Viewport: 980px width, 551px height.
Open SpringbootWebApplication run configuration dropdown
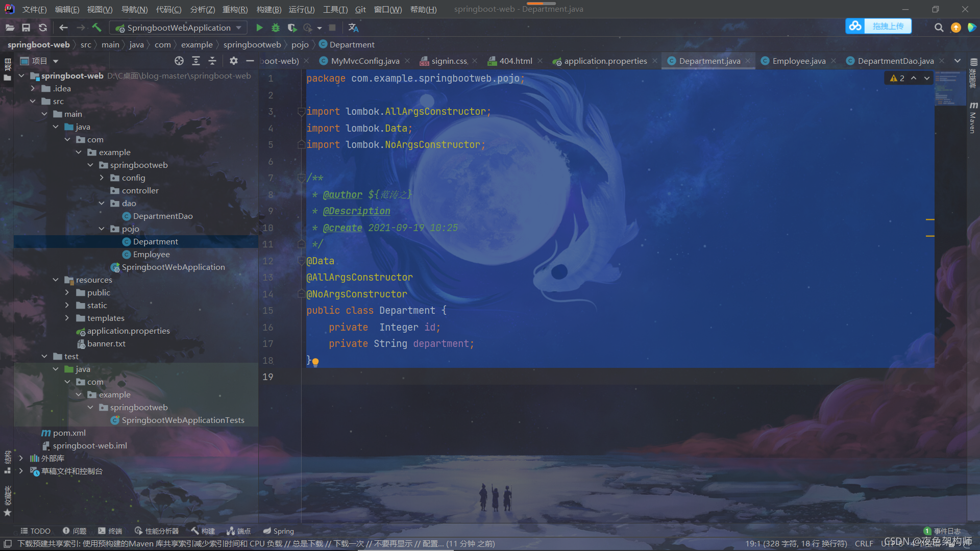coord(178,28)
